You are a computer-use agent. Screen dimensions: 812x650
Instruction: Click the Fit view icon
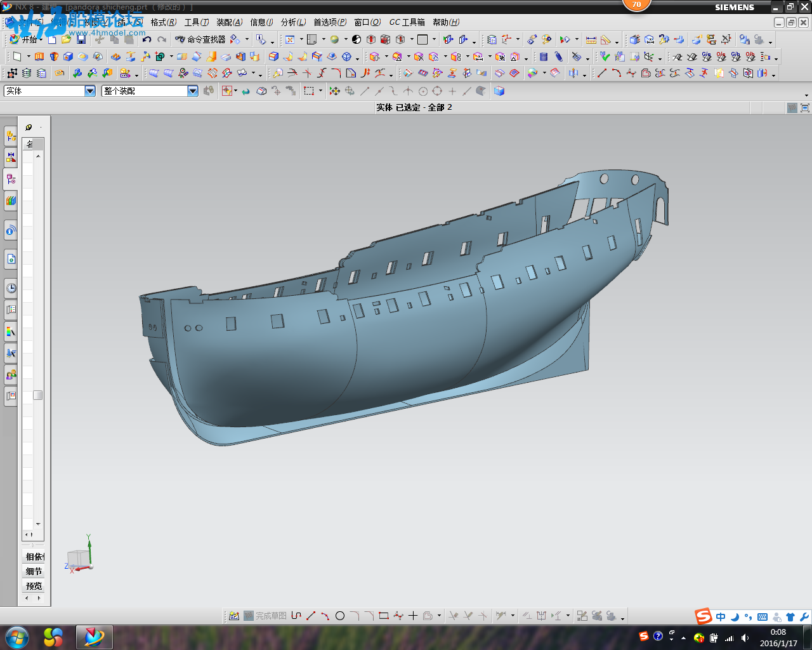point(290,39)
